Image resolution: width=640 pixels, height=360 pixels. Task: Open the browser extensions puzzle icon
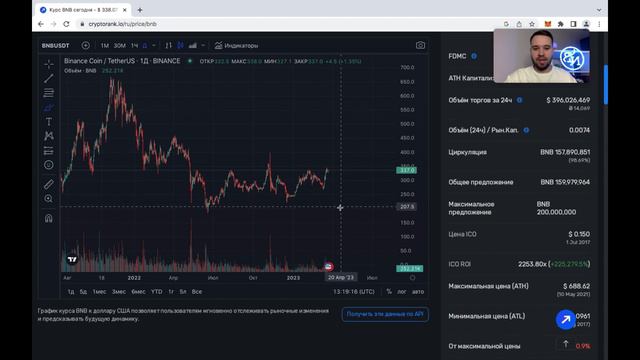(560, 24)
